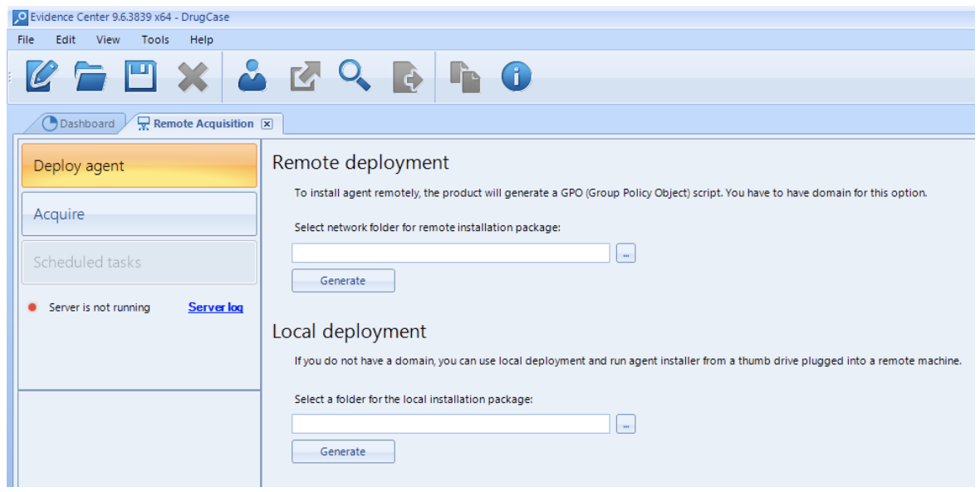Click the export arrow square icon

coord(305,77)
